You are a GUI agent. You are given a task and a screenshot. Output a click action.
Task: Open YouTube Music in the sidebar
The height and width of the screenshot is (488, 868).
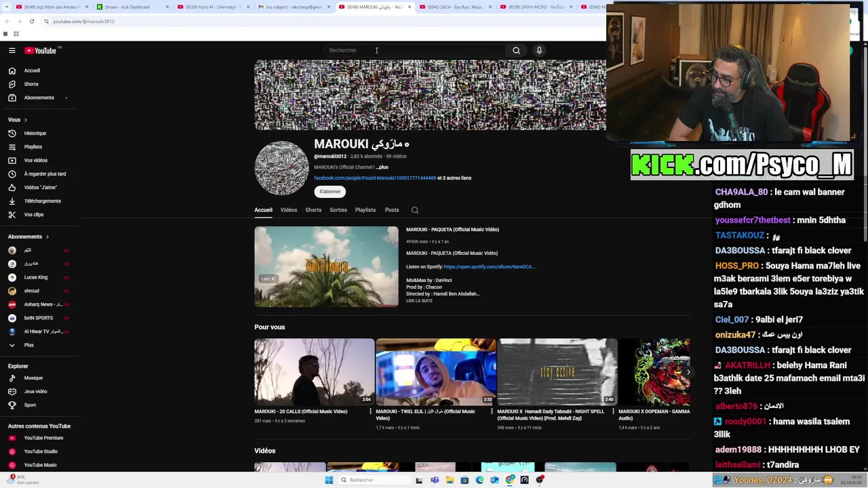(x=40, y=465)
